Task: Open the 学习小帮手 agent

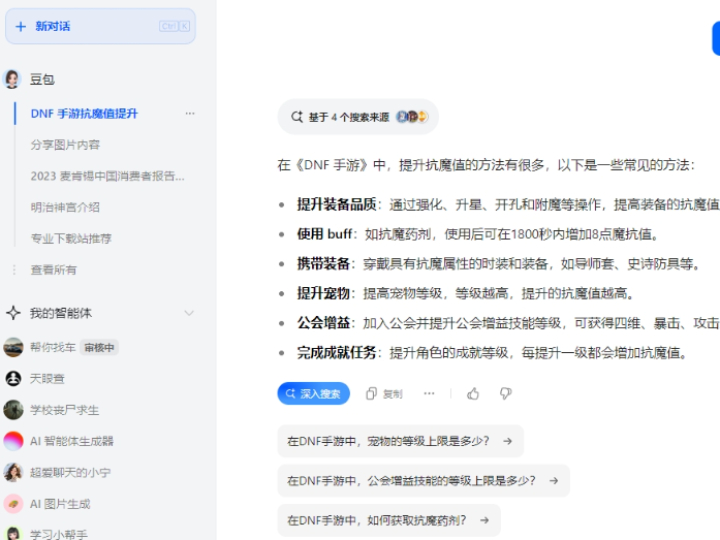Action: (x=59, y=534)
